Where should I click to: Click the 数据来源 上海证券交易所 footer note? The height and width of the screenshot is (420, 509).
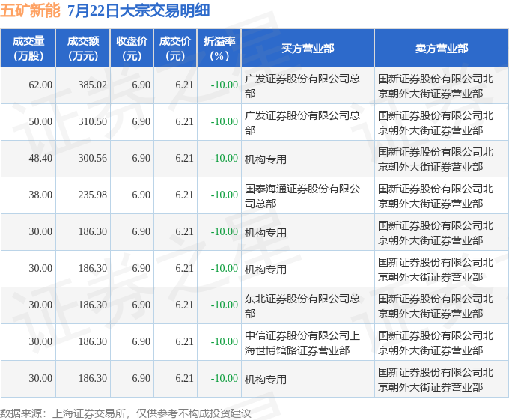click(126, 413)
